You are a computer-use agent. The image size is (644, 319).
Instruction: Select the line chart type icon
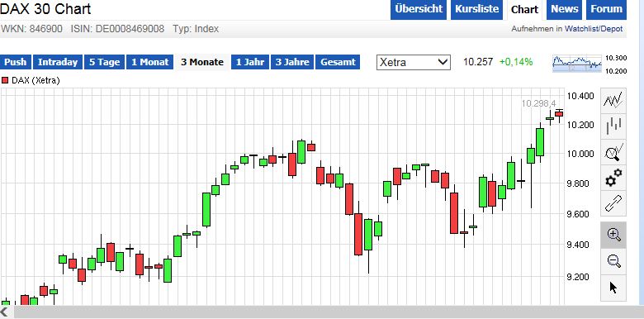tap(613, 100)
